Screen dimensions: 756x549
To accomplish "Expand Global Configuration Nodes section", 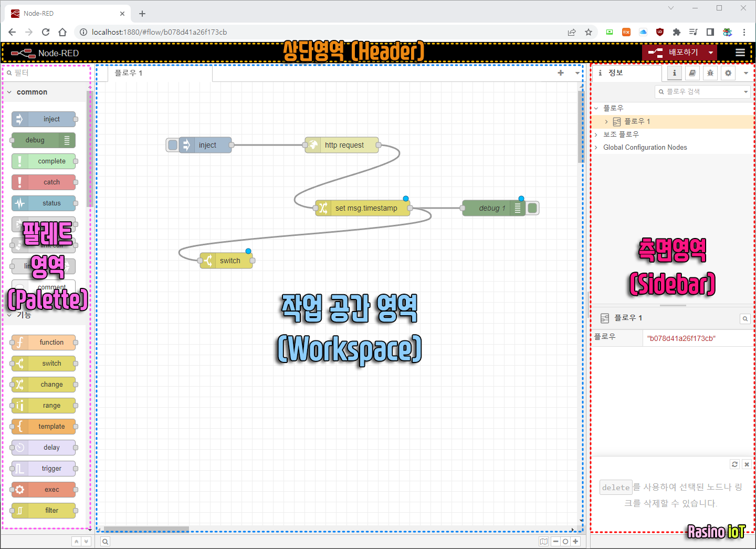I will [x=596, y=148].
